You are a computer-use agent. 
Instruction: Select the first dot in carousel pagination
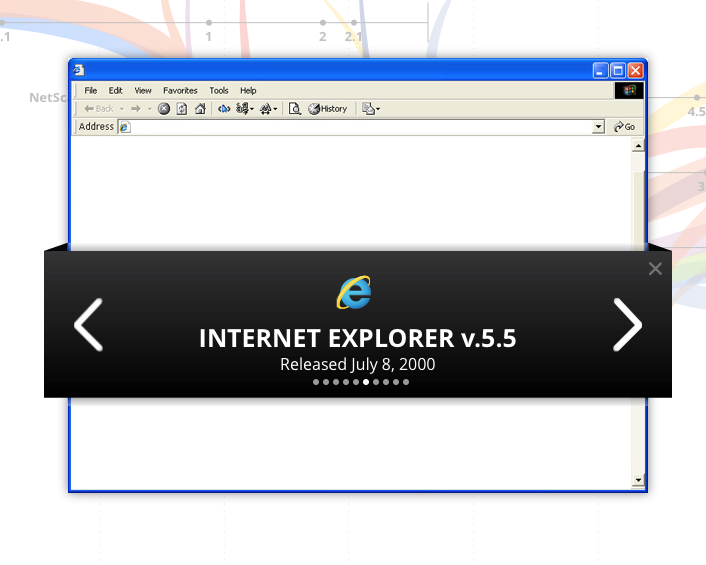[316, 382]
